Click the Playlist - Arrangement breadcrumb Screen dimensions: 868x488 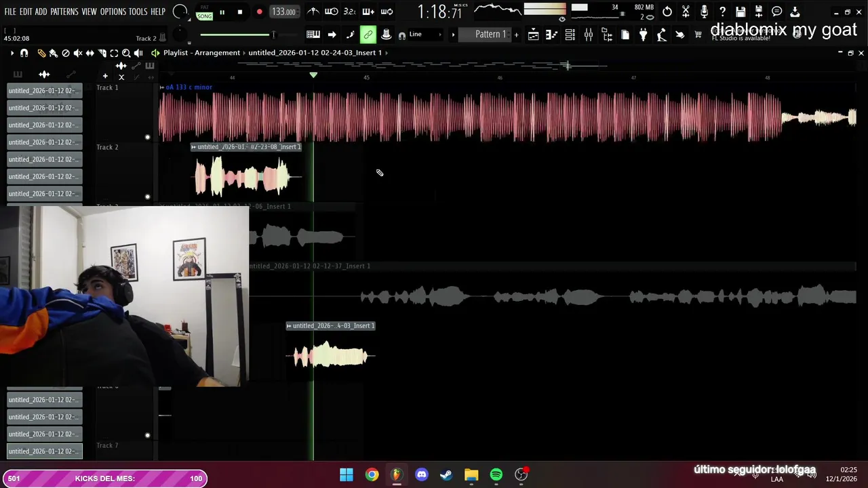201,53
